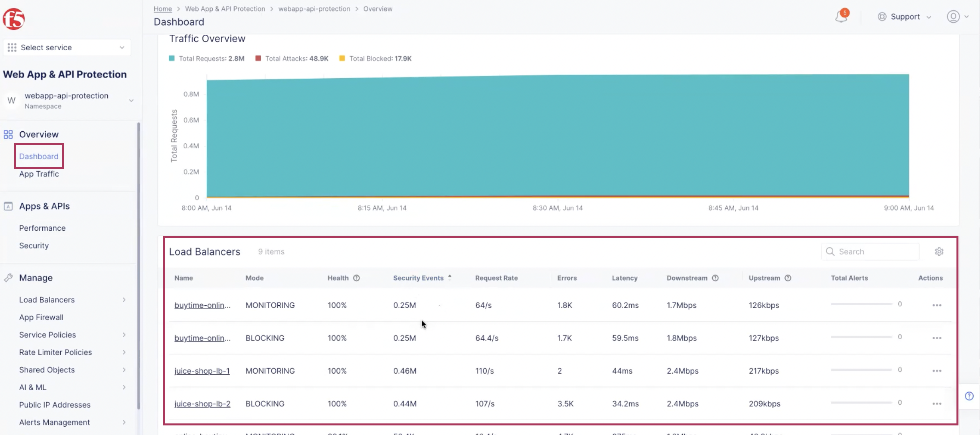
Task: Click the Total Alerts bar for juice-shop-lb-1
Action: 861,370
